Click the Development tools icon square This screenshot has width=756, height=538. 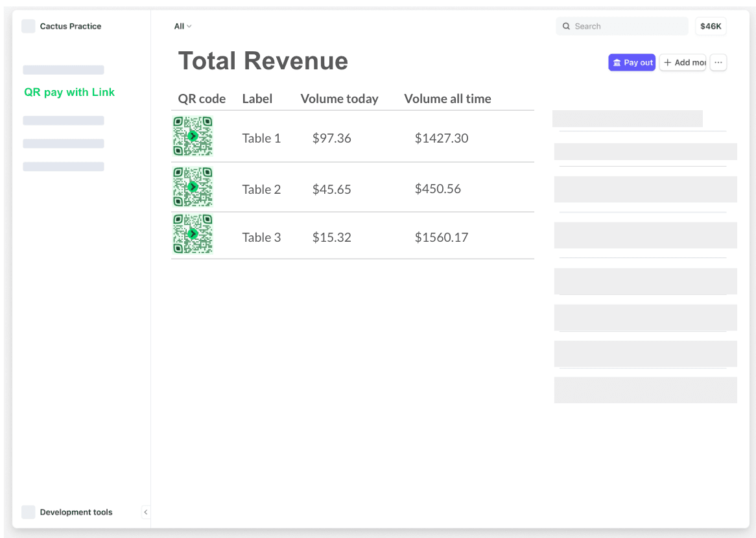[x=29, y=512]
